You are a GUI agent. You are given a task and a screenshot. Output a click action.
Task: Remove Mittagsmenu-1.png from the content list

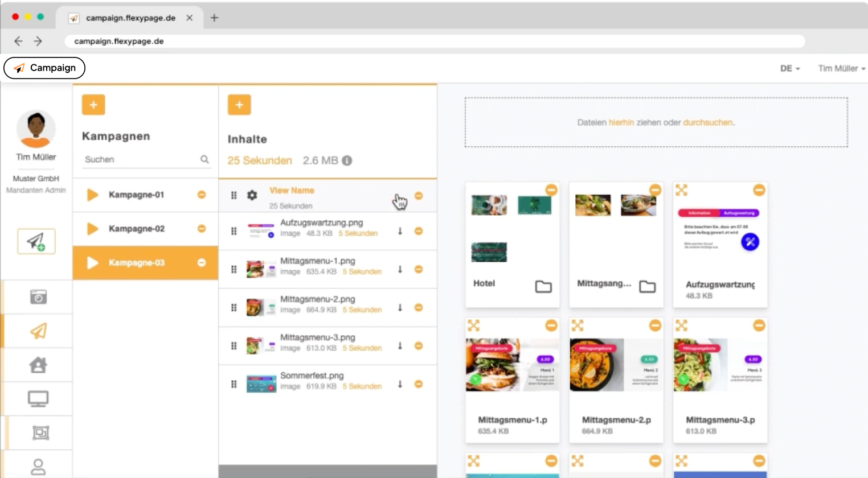419,269
